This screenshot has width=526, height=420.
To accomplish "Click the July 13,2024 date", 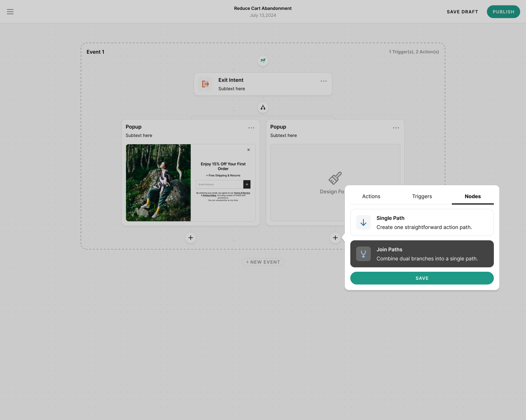I will (263, 15).
